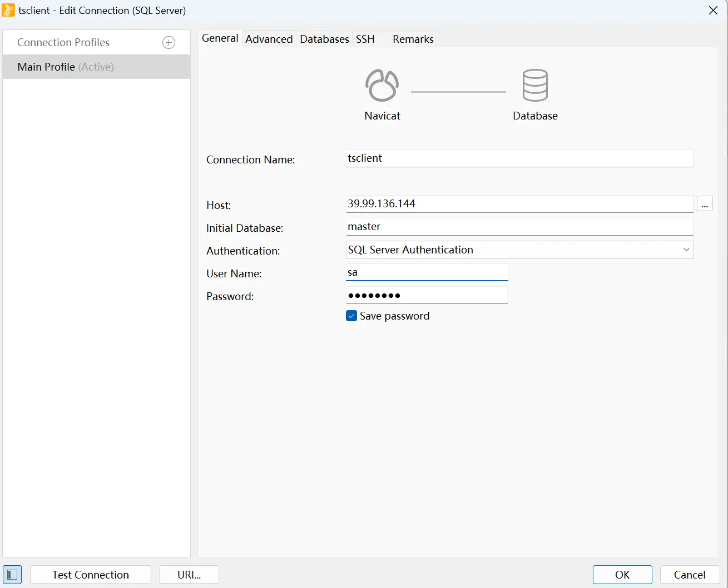
Task: Go to the SSH tab
Action: 365,39
